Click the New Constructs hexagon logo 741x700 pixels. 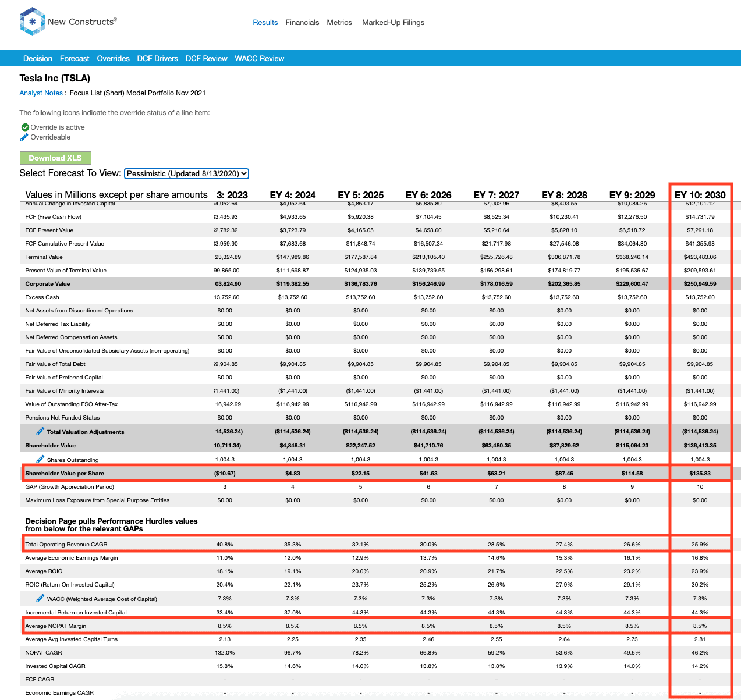[32, 22]
